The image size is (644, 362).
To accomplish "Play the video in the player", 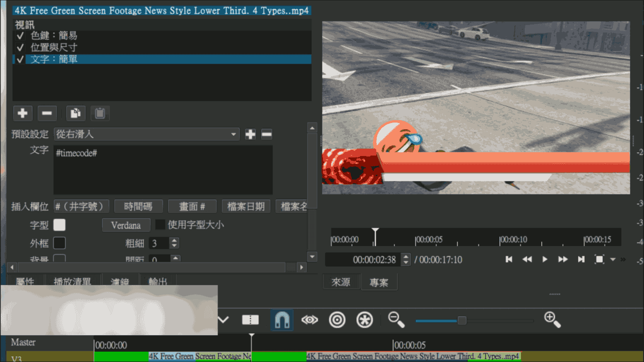I will click(545, 259).
